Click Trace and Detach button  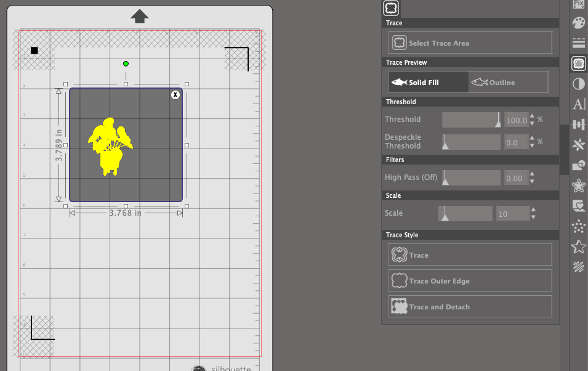point(470,307)
